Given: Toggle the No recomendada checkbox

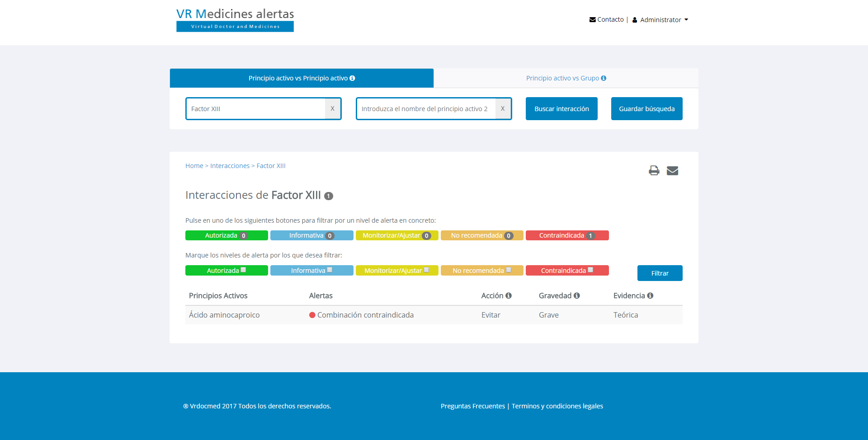Looking at the screenshot, I should pos(509,270).
